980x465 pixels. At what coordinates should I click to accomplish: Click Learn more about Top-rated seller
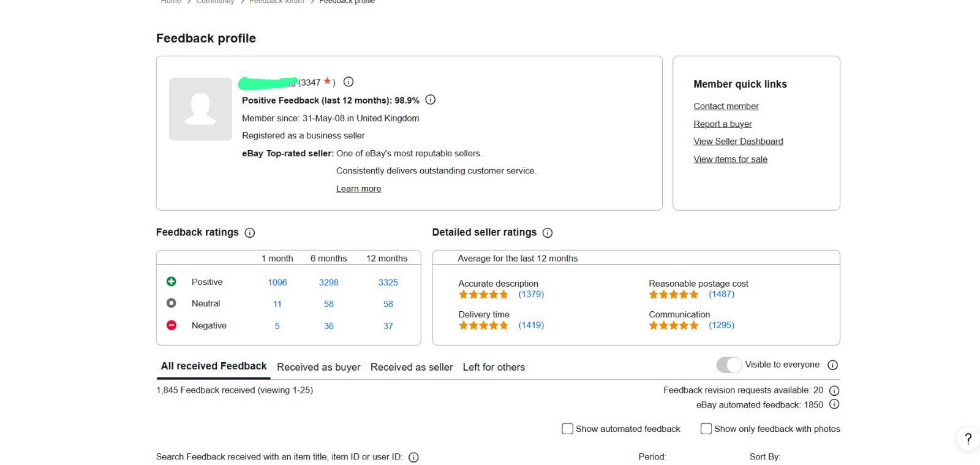coord(358,189)
